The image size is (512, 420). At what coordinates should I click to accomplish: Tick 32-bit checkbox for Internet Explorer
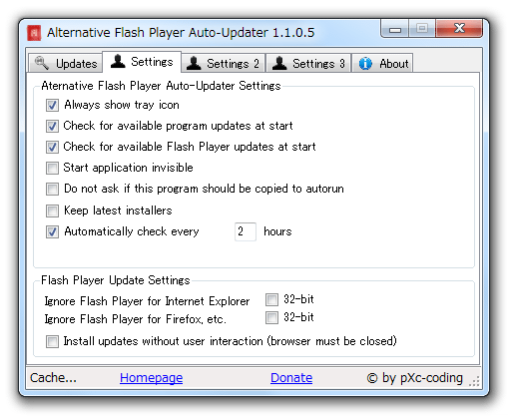pos(271,299)
